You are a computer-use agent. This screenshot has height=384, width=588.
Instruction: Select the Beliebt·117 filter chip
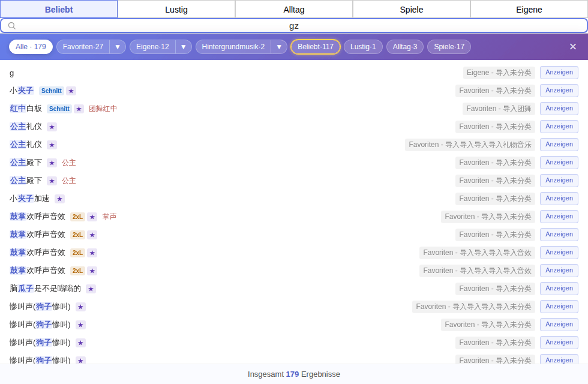click(316, 47)
